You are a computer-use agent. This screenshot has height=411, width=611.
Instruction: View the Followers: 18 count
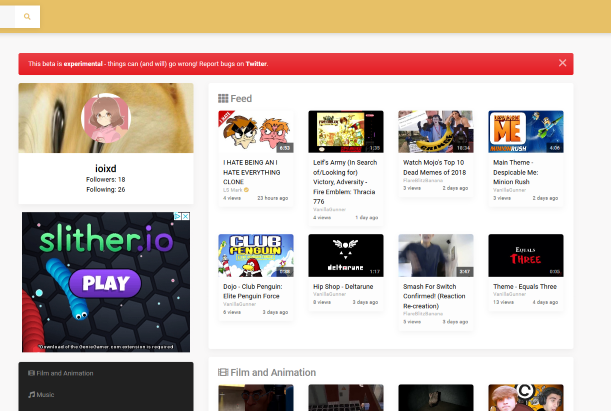pyautogui.click(x=106, y=180)
